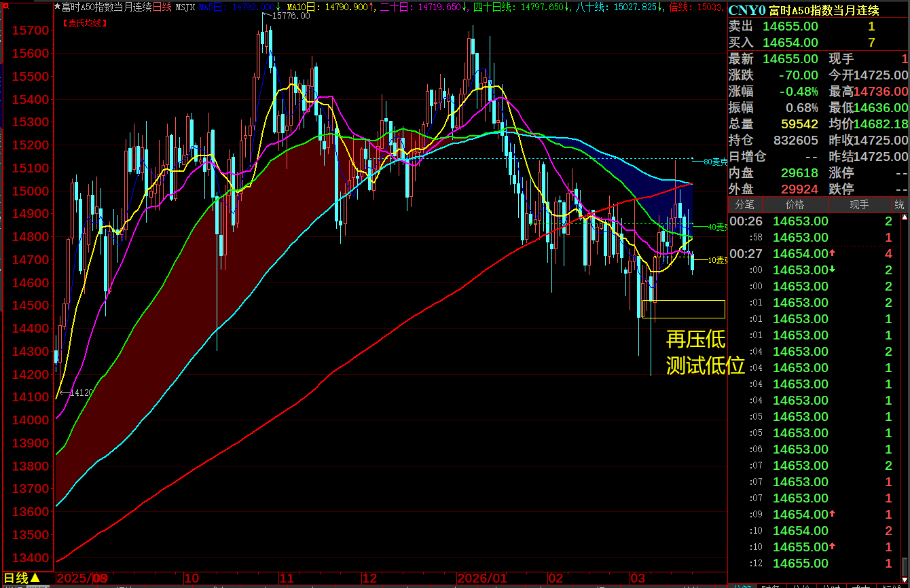
Task: Open the 【麦氏均线】 indicator label
Action: (x=85, y=23)
